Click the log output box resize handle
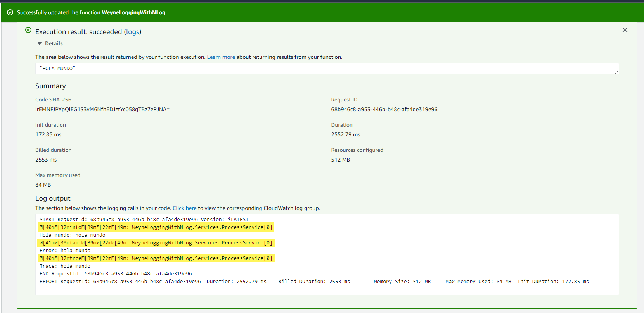Screen dimensions: 644x313 pos(616,292)
